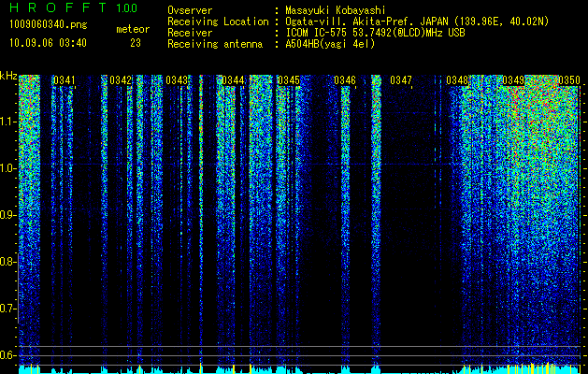Click the 0347 time marker
Viewport: 588px width, 374px height.
[x=401, y=80]
